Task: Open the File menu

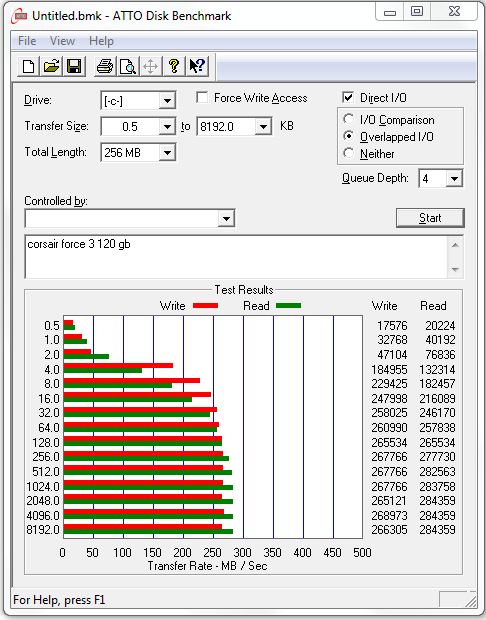Action: click(27, 41)
